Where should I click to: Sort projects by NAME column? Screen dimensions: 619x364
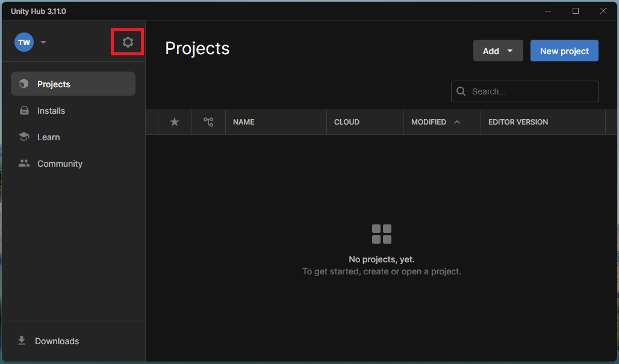pyautogui.click(x=276, y=122)
